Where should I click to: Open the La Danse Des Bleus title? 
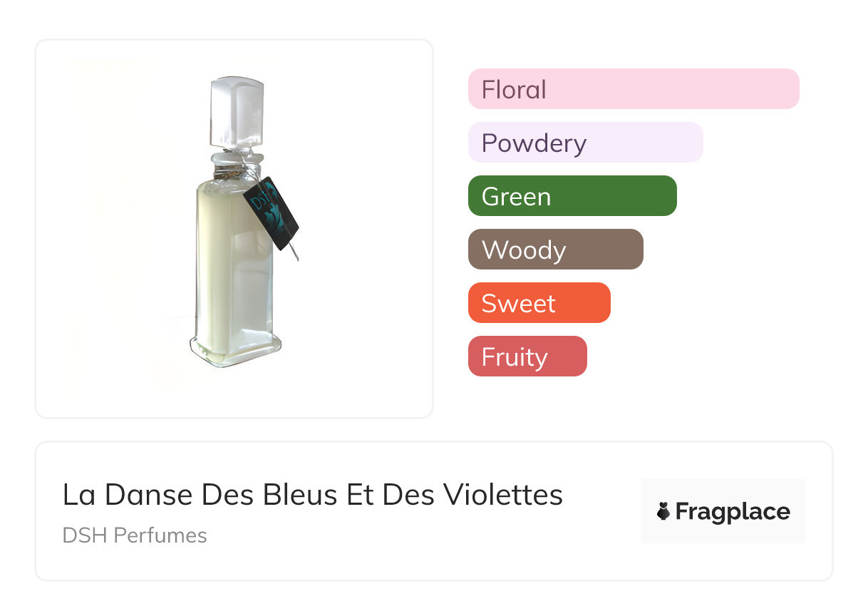(x=312, y=495)
